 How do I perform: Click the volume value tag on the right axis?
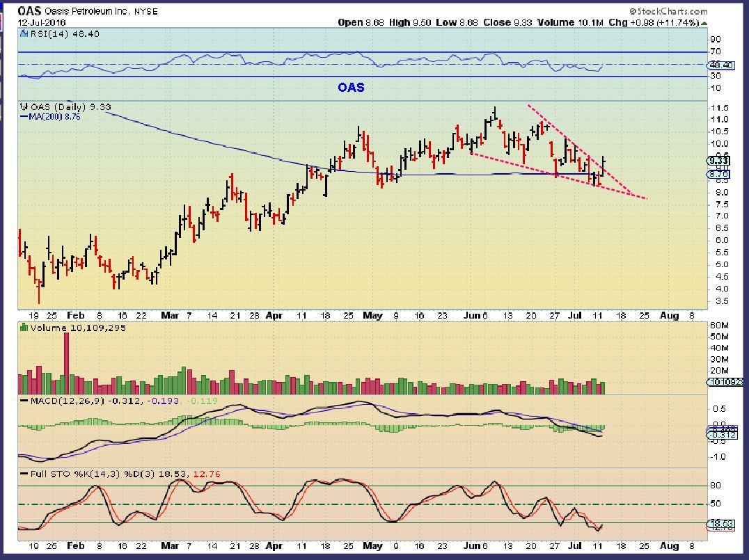click(725, 382)
